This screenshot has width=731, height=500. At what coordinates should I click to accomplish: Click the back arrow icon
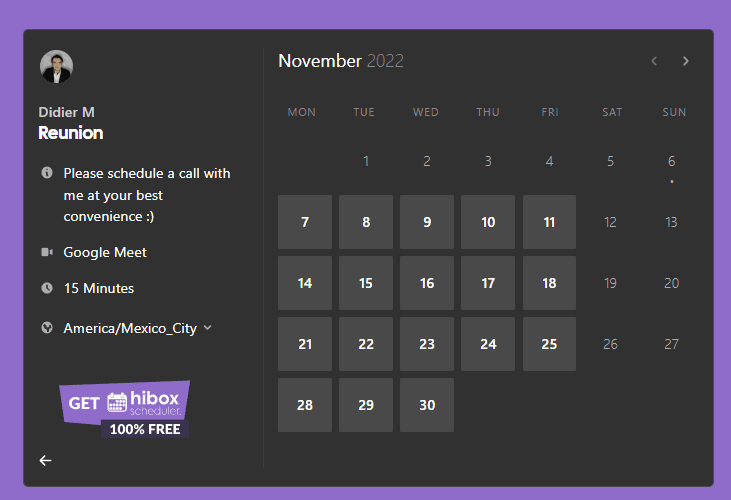pyautogui.click(x=45, y=460)
